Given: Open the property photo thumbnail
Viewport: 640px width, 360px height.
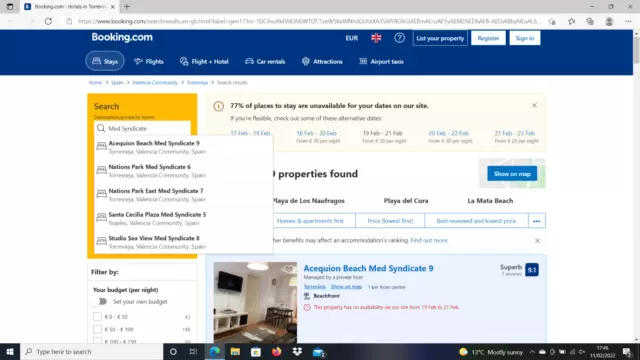Looking at the screenshot, I should coord(255,302).
